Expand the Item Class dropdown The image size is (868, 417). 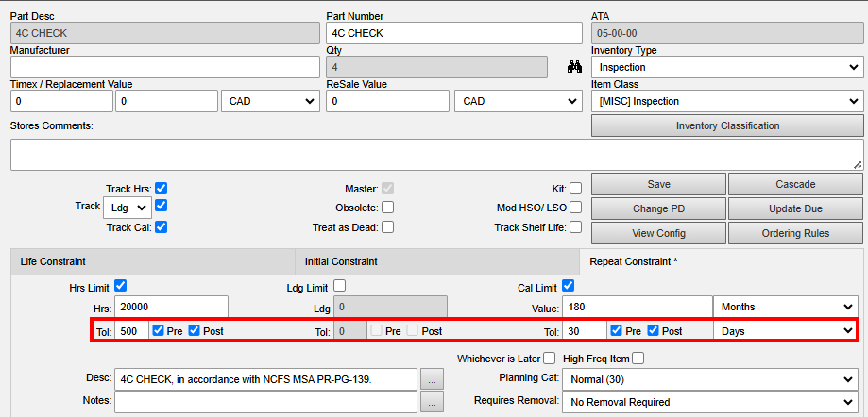(x=726, y=101)
